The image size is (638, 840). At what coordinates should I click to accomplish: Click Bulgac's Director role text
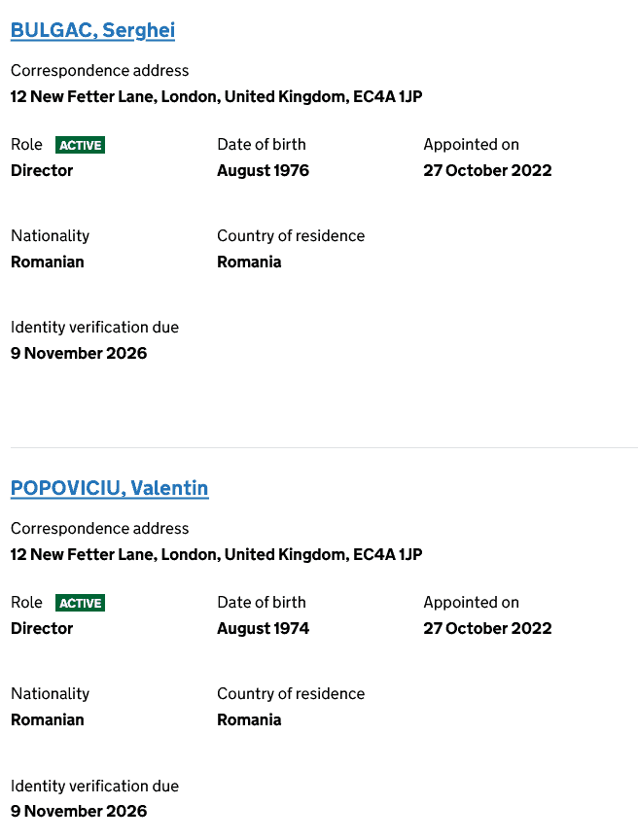click(42, 170)
